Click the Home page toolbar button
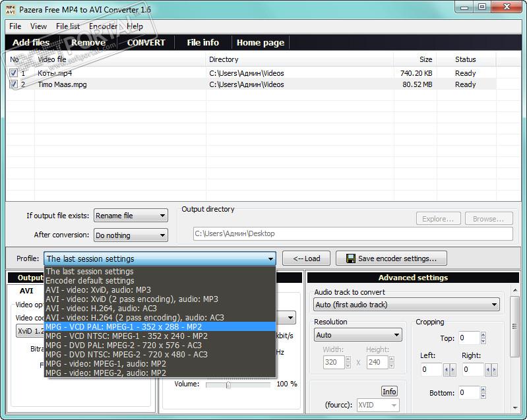Viewport: 527px width, 420px height. click(x=261, y=43)
